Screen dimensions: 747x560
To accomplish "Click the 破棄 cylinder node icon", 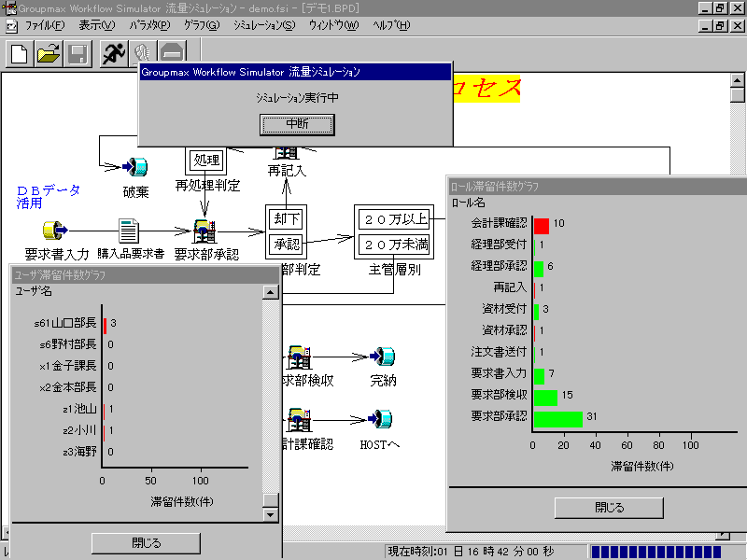I will tap(135, 167).
